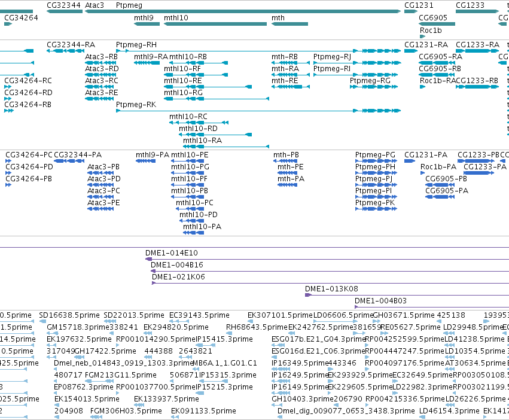Select transcript mthl10-RC label
509x420 pixels.
(x=188, y=117)
